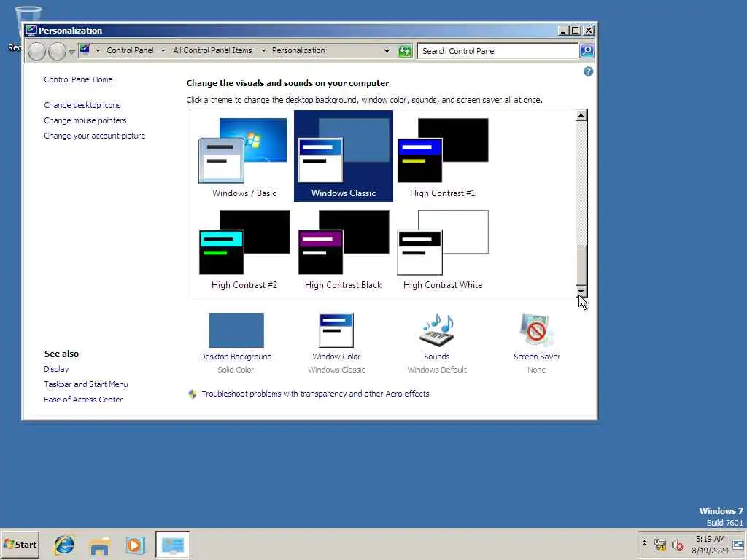The height and width of the screenshot is (560, 747).
Task: Open Change your account picture link
Action: 95,135
